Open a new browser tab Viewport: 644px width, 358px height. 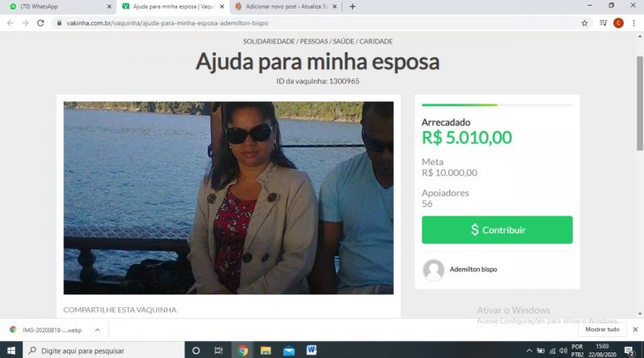(x=353, y=6)
